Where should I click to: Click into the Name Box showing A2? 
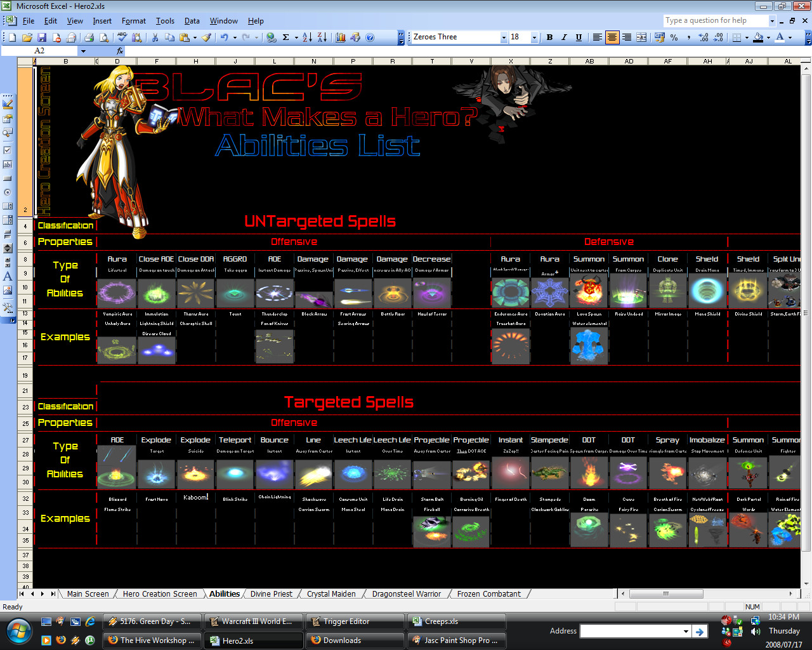39,51
